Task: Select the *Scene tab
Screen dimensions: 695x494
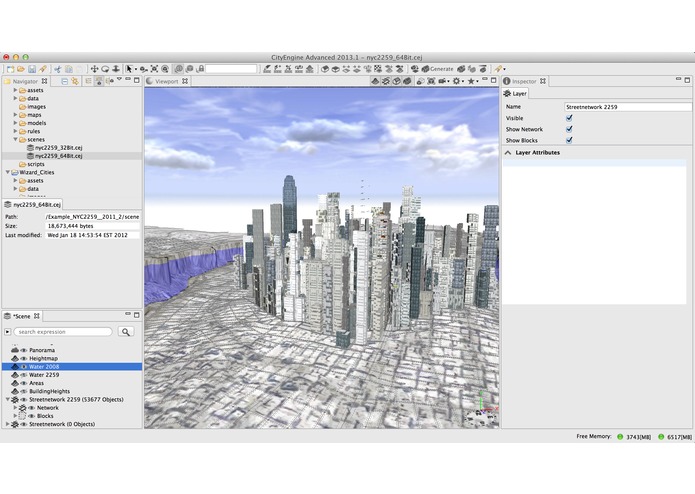Action: pyautogui.click(x=22, y=316)
